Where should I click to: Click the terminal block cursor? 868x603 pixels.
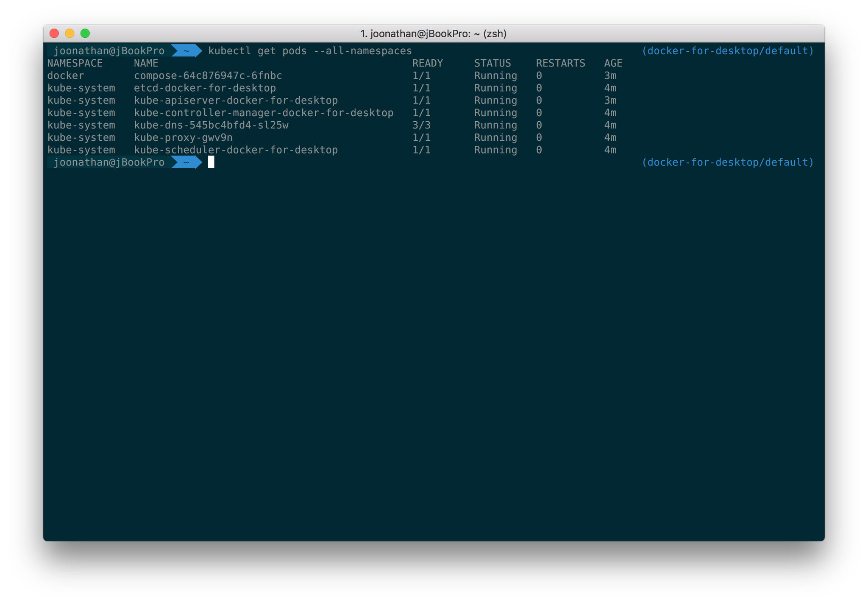(211, 162)
